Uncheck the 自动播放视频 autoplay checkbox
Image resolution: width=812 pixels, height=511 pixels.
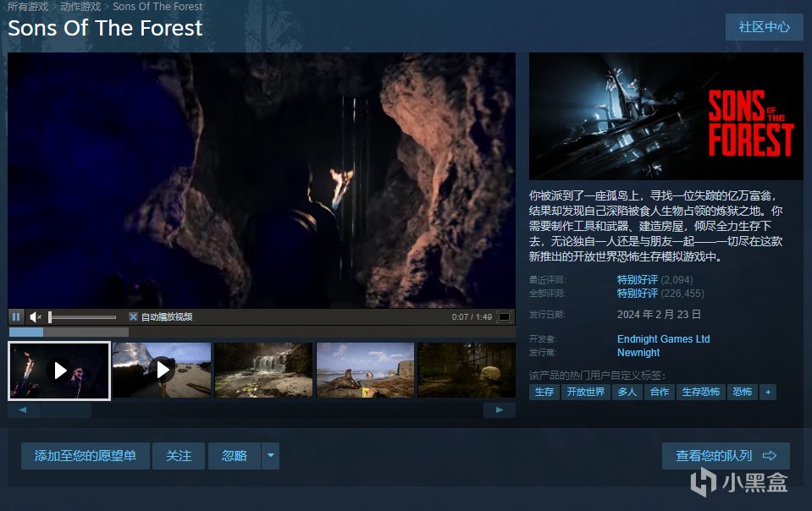click(133, 316)
